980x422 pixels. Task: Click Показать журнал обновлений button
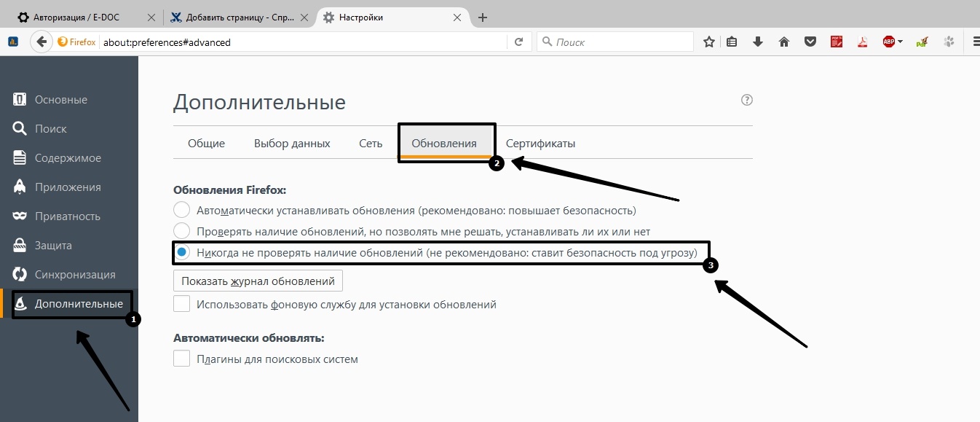tap(258, 281)
